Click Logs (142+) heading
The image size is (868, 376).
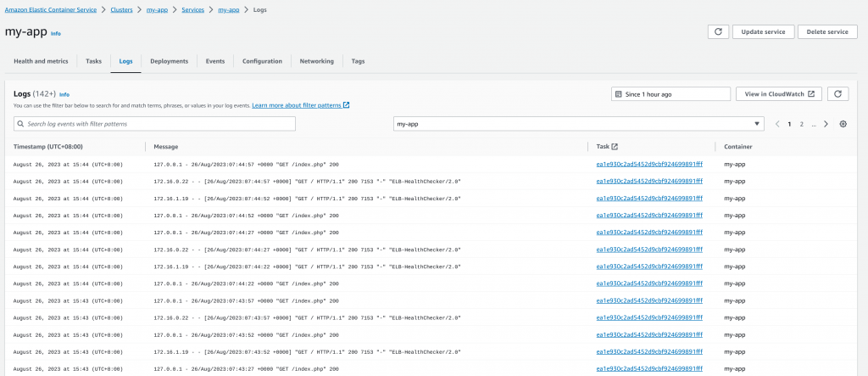click(x=34, y=94)
